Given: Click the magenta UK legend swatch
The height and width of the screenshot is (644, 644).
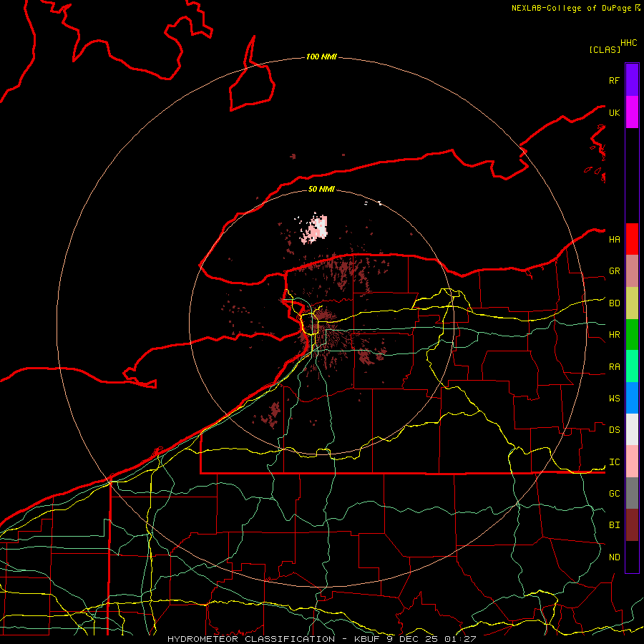Looking at the screenshot, I should click(632, 112).
